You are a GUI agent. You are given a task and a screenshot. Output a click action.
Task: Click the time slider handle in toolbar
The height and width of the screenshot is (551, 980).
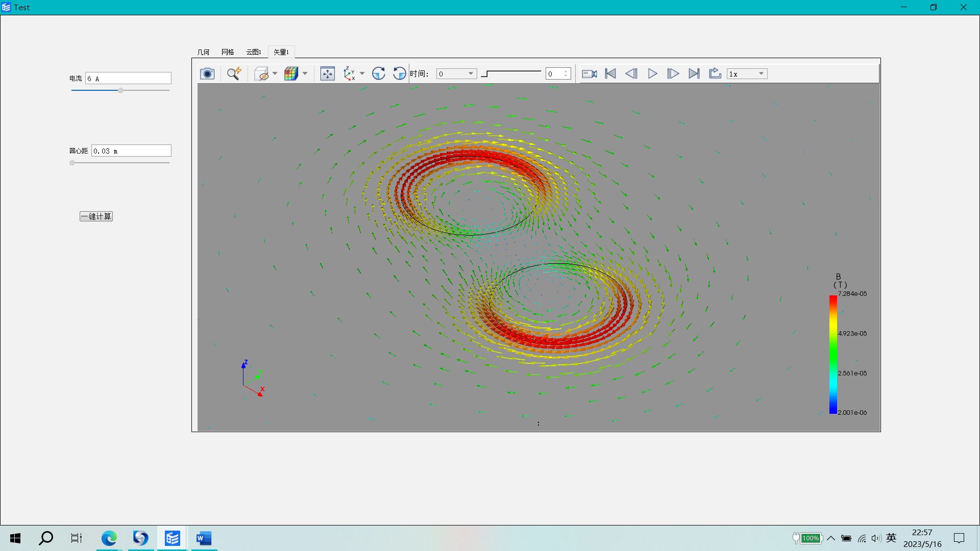tap(484, 74)
